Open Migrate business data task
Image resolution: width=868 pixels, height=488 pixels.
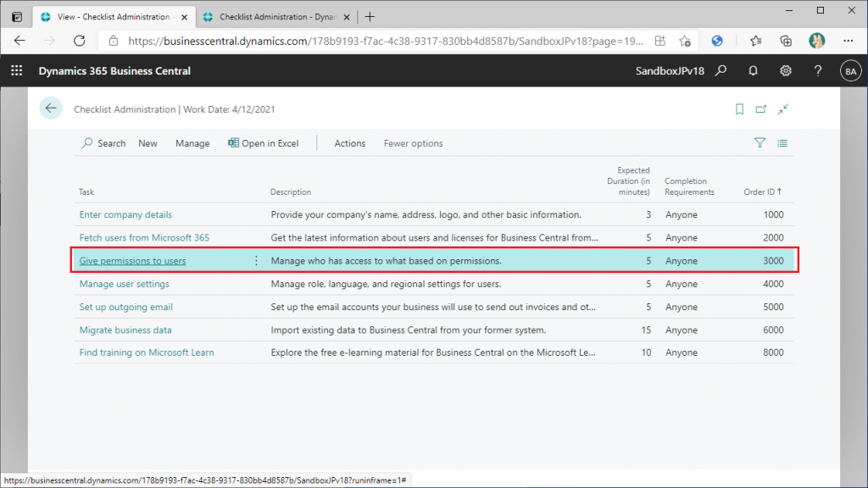tap(125, 330)
